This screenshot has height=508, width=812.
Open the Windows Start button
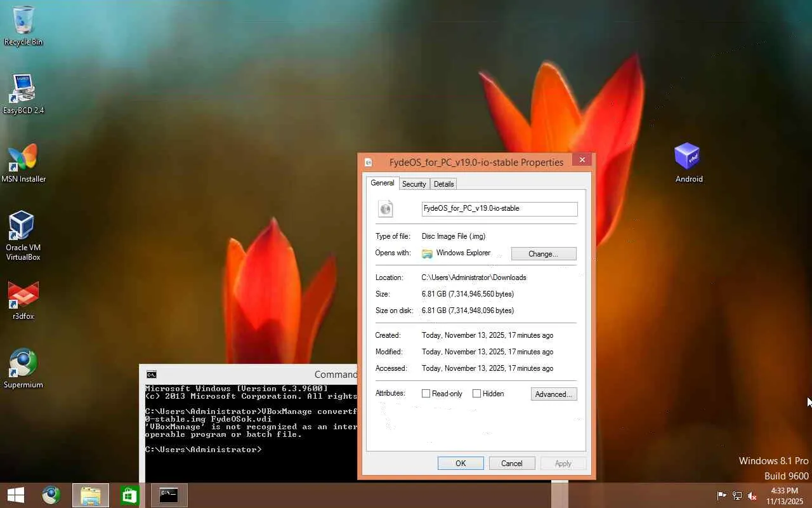(x=16, y=495)
